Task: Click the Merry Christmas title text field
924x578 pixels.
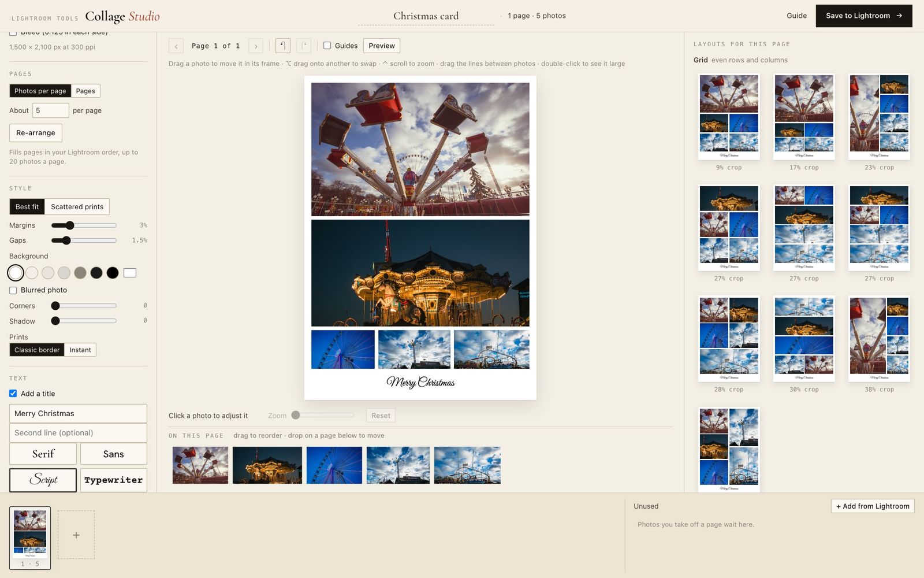Action: (x=78, y=413)
